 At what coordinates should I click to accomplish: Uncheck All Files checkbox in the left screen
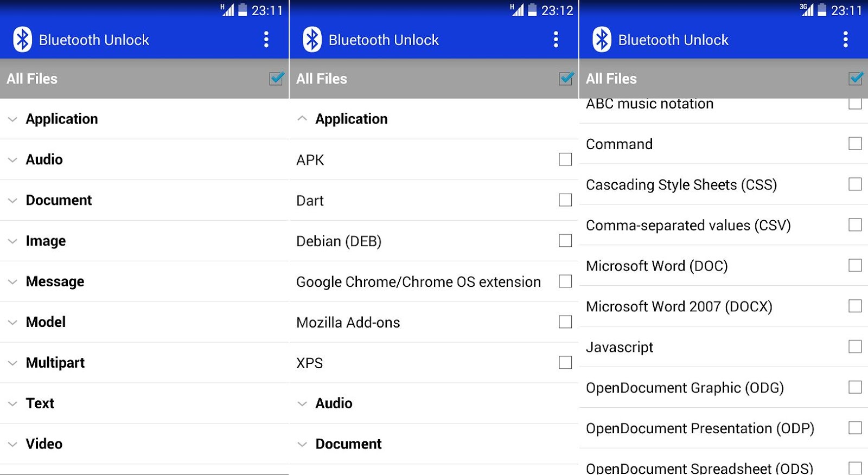(277, 79)
